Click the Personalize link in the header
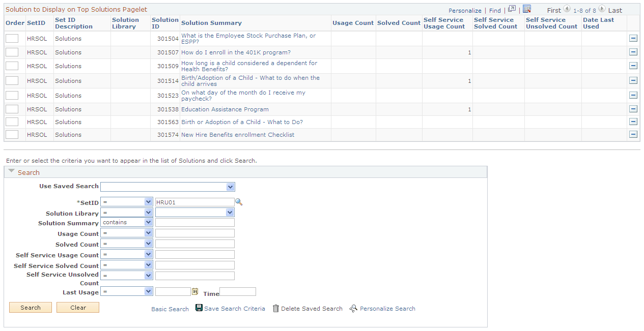 [x=464, y=10]
